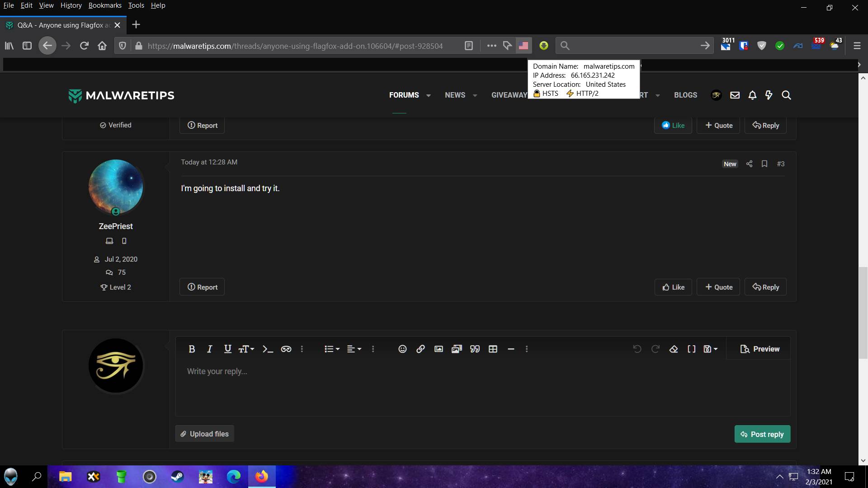Insert a smiley emoji in reply

(x=402, y=349)
